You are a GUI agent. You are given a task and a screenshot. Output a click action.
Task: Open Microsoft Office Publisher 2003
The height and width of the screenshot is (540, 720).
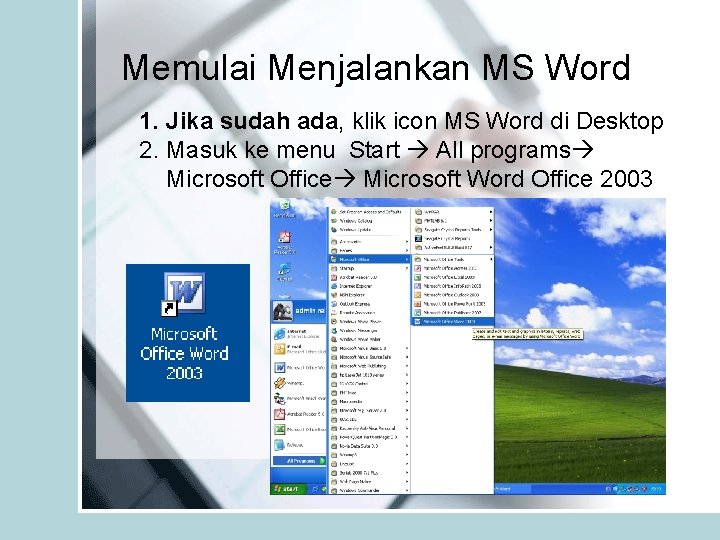click(452, 313)
